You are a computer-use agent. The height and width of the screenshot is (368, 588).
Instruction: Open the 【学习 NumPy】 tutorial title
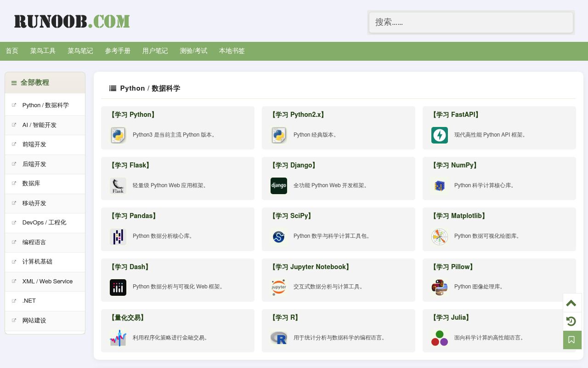455,165
